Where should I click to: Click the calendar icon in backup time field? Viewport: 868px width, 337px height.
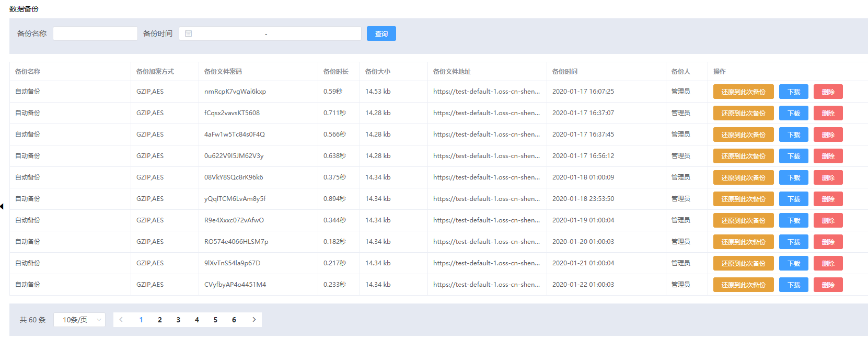pyautogui.click(x=189, y=33)
